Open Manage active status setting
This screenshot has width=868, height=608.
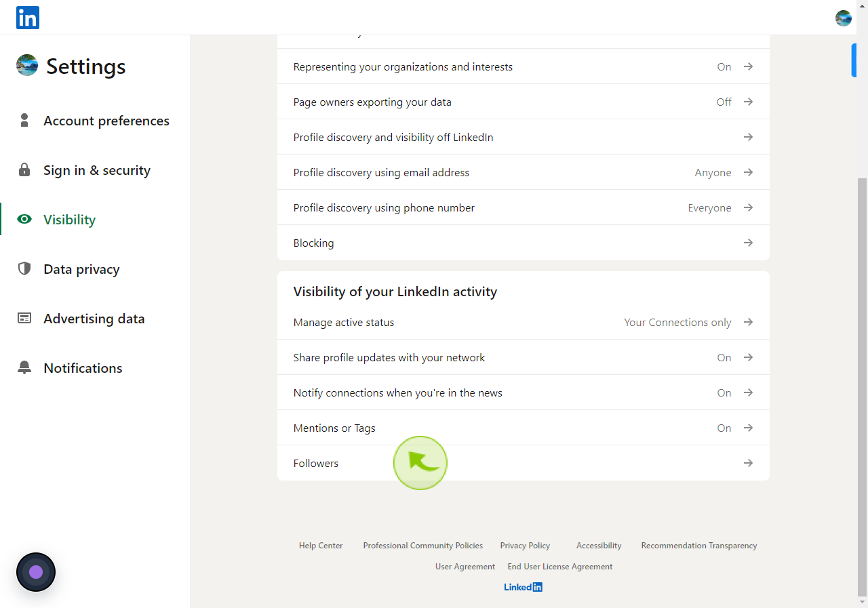[524, 322]
